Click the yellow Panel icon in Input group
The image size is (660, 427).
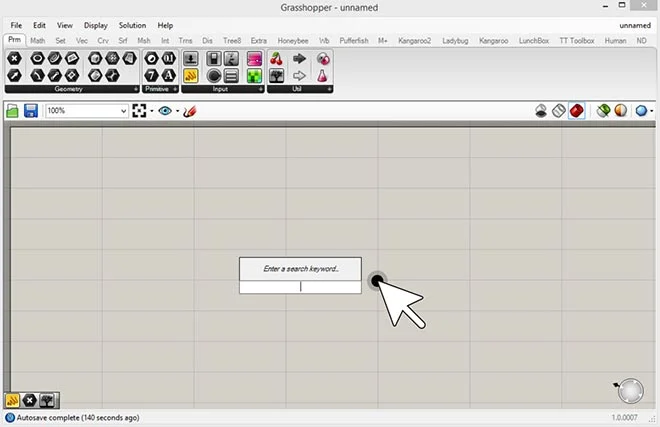click(191, 76)
